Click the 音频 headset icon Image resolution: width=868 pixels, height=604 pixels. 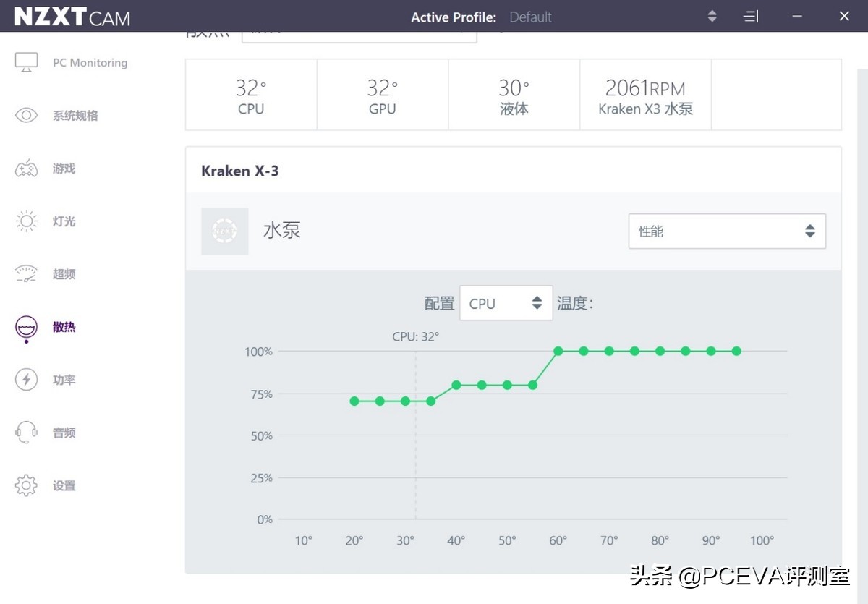point(27,433)
